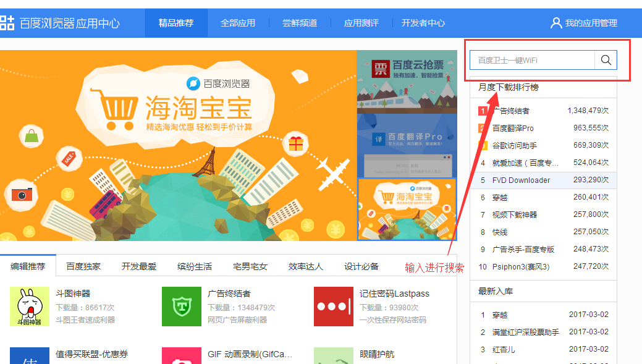Open the 尝鲜频道 navigation tab
The image size is (642, 364).
pos(300,23)
